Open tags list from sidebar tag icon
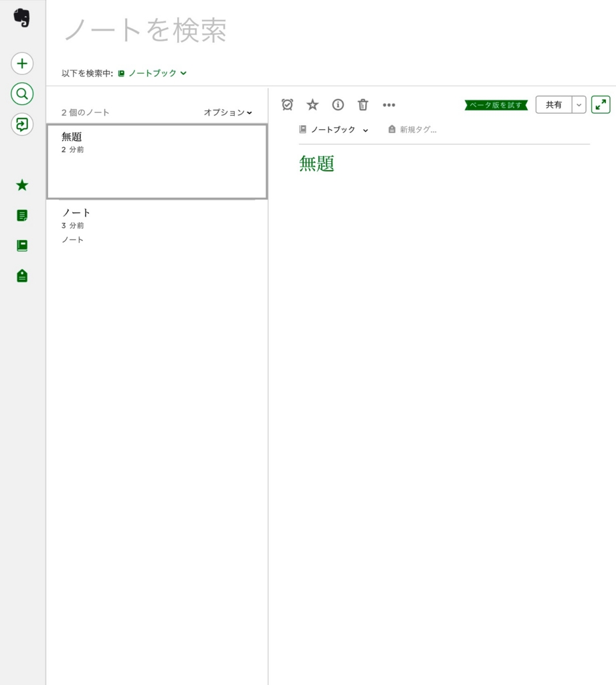This screenshot has width=616, height=685. point(22,276)
